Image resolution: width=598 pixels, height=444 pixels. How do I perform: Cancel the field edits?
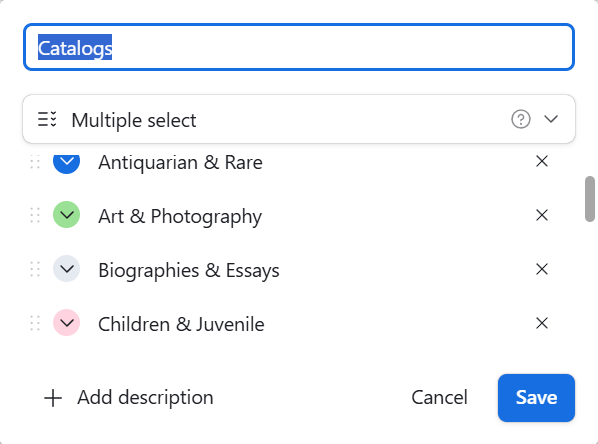coord(439,397)
